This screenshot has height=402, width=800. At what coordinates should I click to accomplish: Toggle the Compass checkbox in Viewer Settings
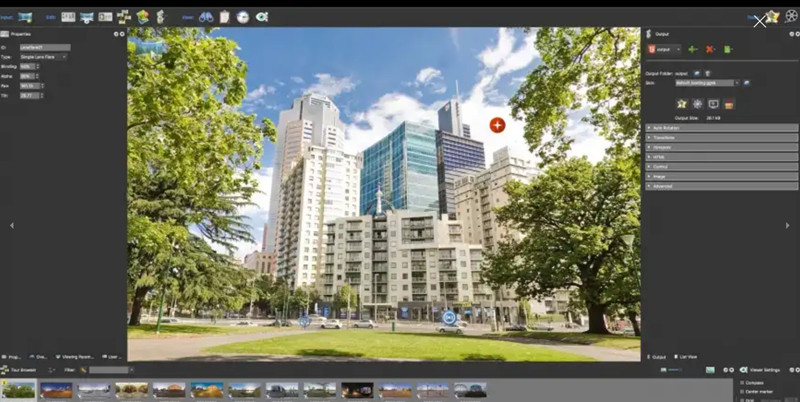742,383
